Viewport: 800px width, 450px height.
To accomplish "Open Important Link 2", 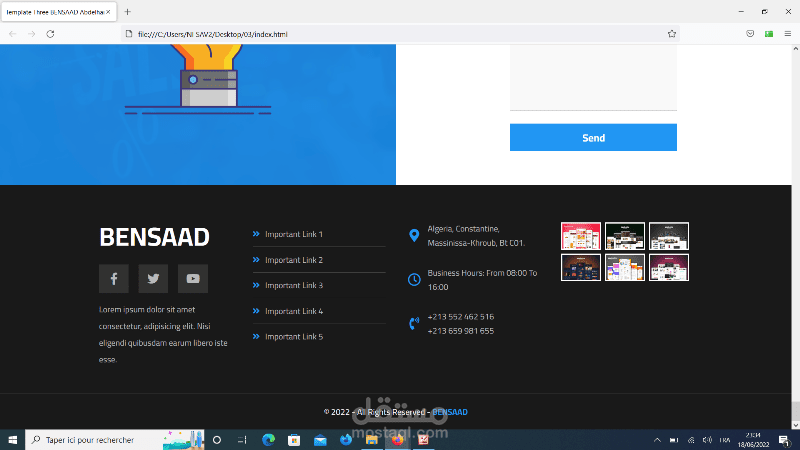I will pyautogui.click(x=294, y=260).
